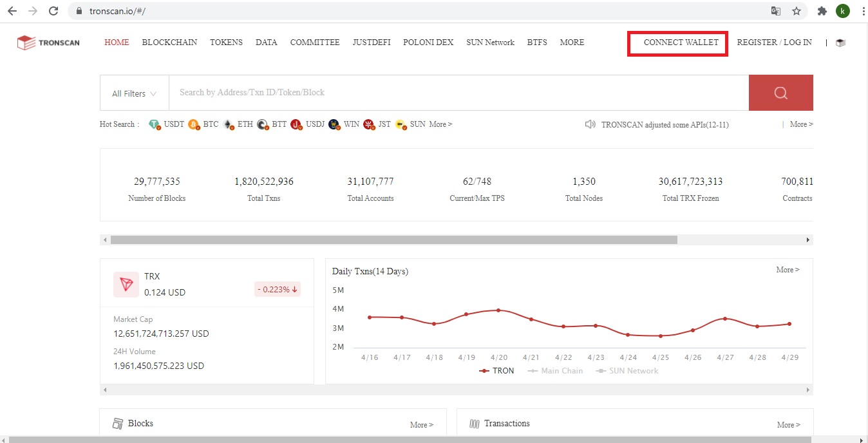Bookmark this page with the star
This screenshot has height=443, width=868.
797,11
